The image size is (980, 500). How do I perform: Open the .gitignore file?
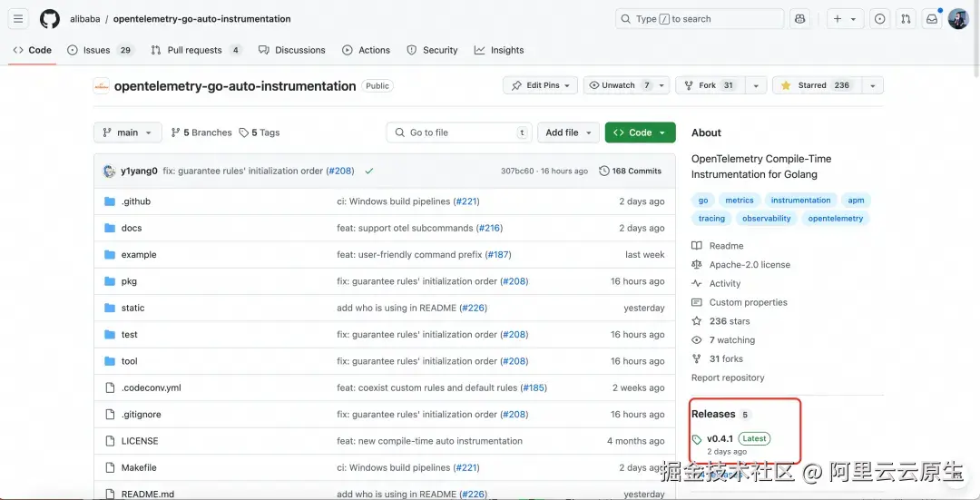point(142,415)
